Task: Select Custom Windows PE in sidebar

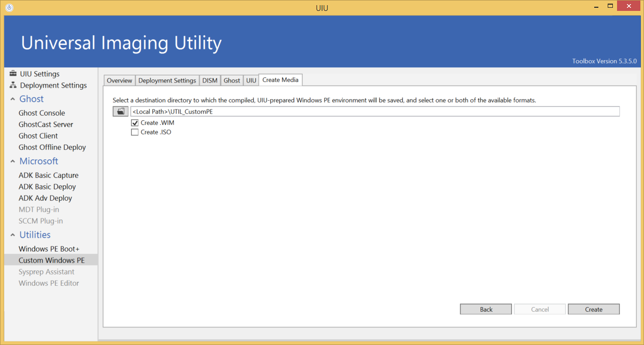Action: tap(51, 260)
